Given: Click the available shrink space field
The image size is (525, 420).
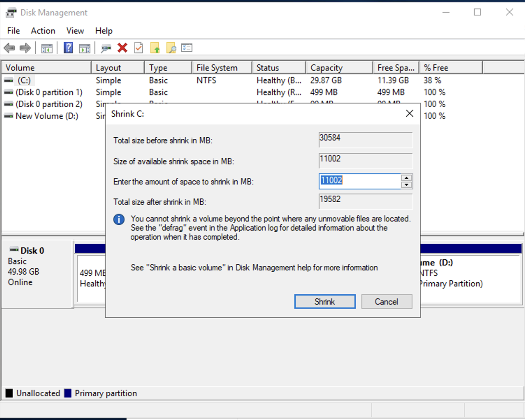Looking at the screenshot, I should [x=366, y=161].
